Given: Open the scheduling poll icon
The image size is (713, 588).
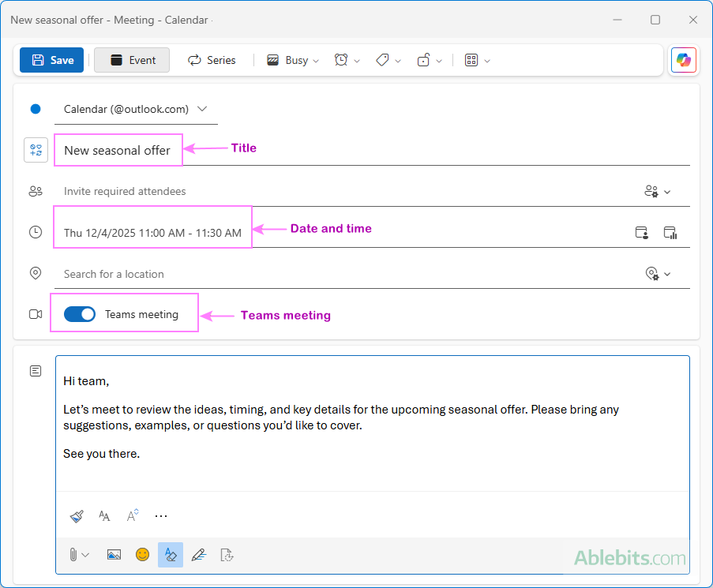Looking at the screenshot, I should 670,232.
